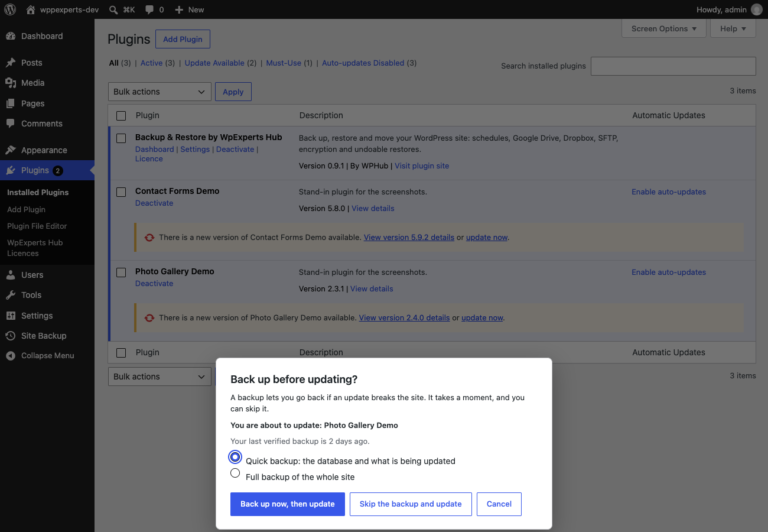Open Visit plugin site link
Screen dimensions: 768x532
point(422,166)
